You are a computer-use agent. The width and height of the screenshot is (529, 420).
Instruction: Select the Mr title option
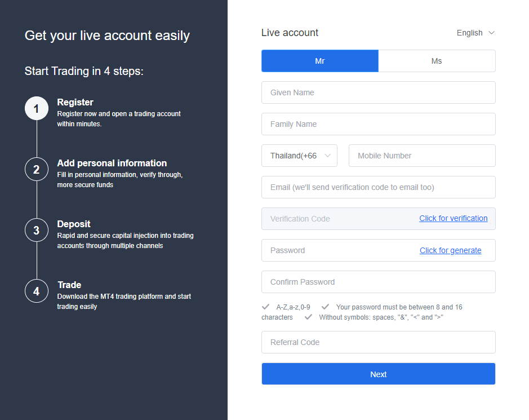click(320, 61)
